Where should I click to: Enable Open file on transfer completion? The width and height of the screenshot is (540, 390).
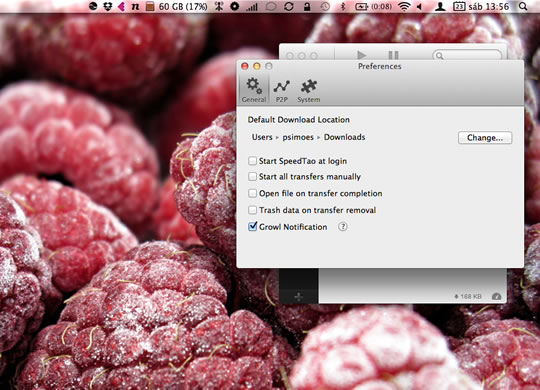click(x=252, y=193)
